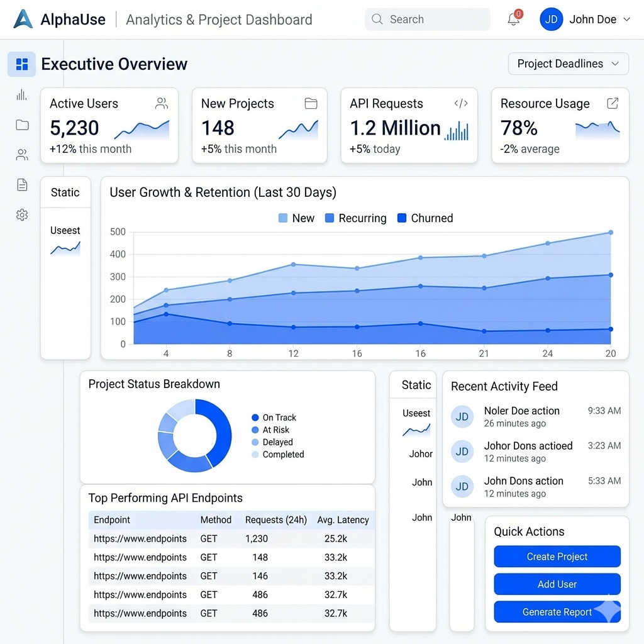Open the John Doe account menu
This screenshot has height=644, width=644.
tap(585, 19)
